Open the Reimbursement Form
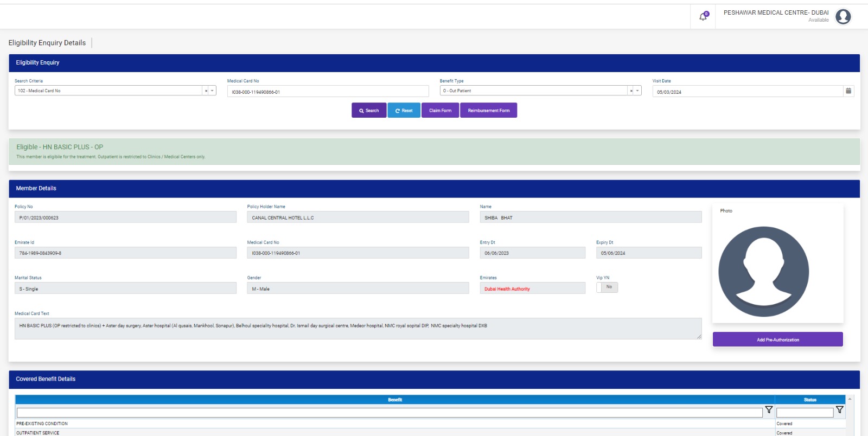The width and height of the screenshot is (868, 436). [x=488, y=111]
